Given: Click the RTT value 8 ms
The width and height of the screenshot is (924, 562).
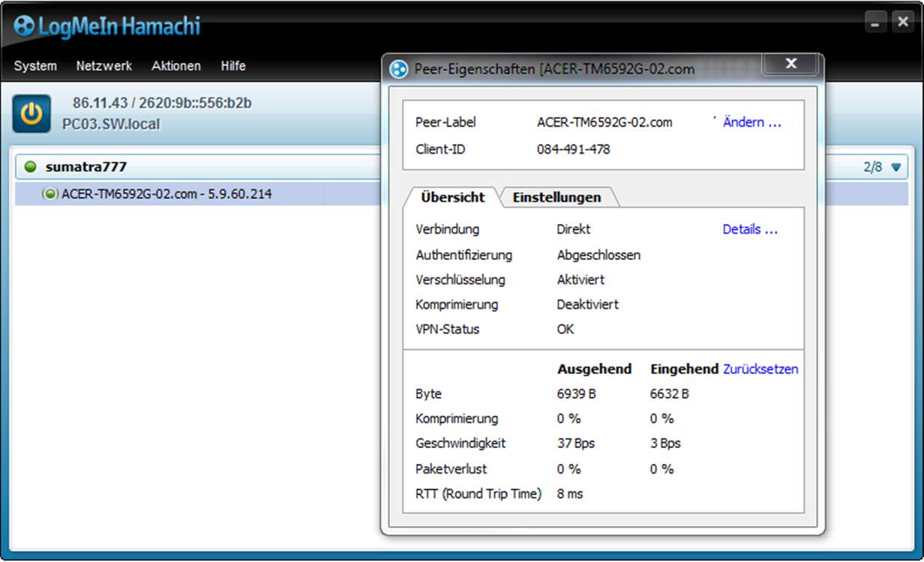Looking at the screenshot, I should click(x=570, y=494).
